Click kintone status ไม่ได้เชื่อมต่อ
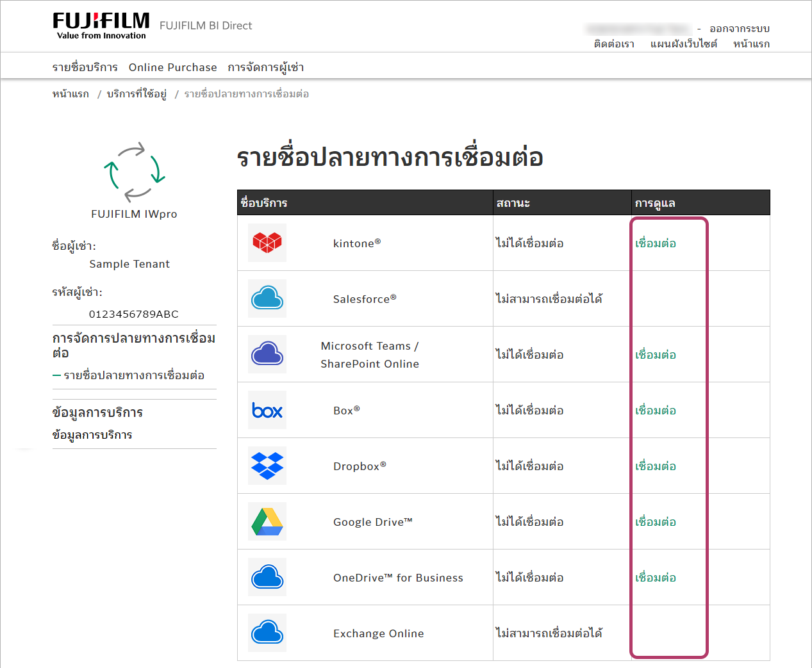 (x=530, y=243)
